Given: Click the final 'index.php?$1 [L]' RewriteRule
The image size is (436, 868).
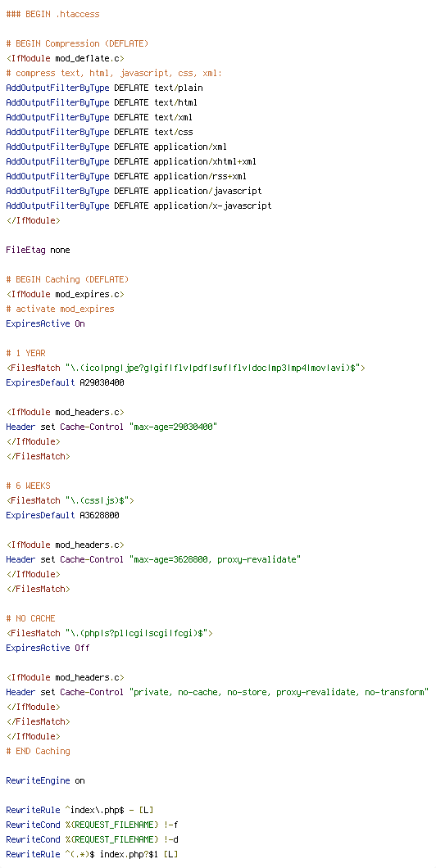Looking at the screenshot, I should (92, 855).
